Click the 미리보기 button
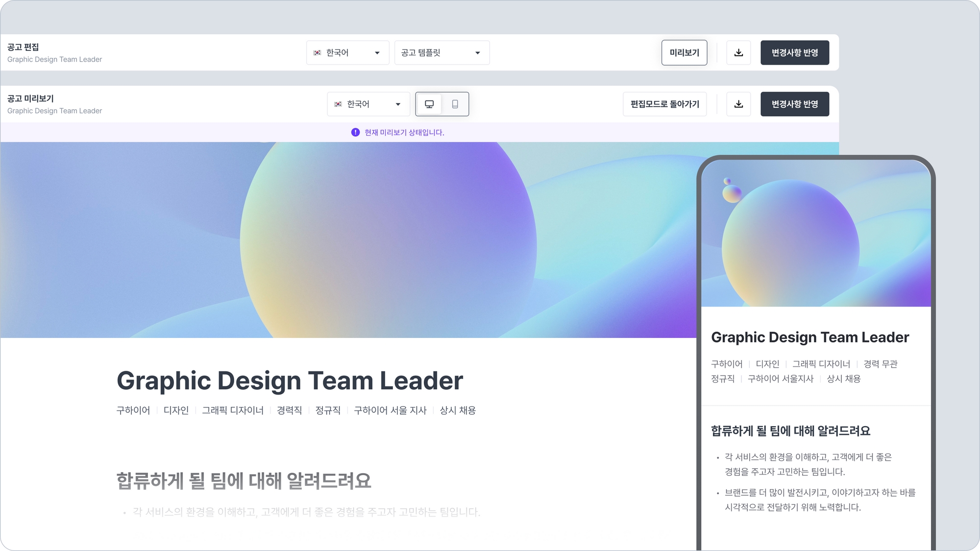This screenshot has width=980, height=551. point(684,53)
